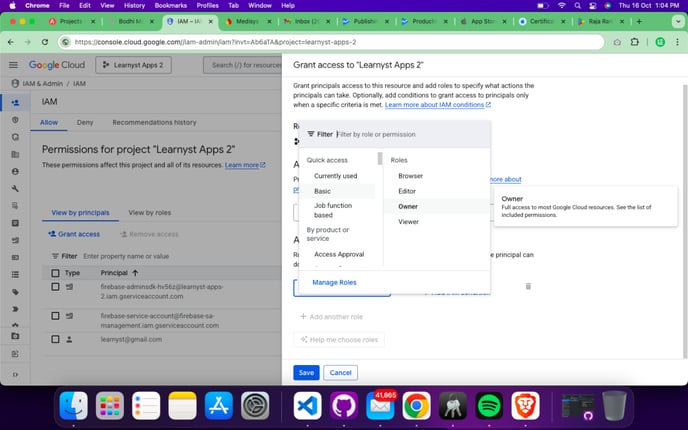Click the Filter by role or permission field
Image resolution: width=688 pixels, height=430 pixels.
410,134
